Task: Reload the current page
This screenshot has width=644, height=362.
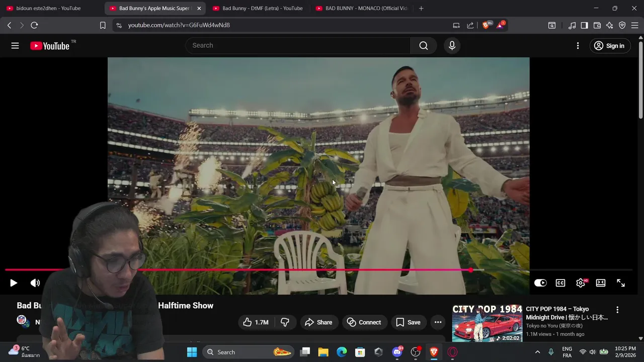Action: click(x=34, y=25)
